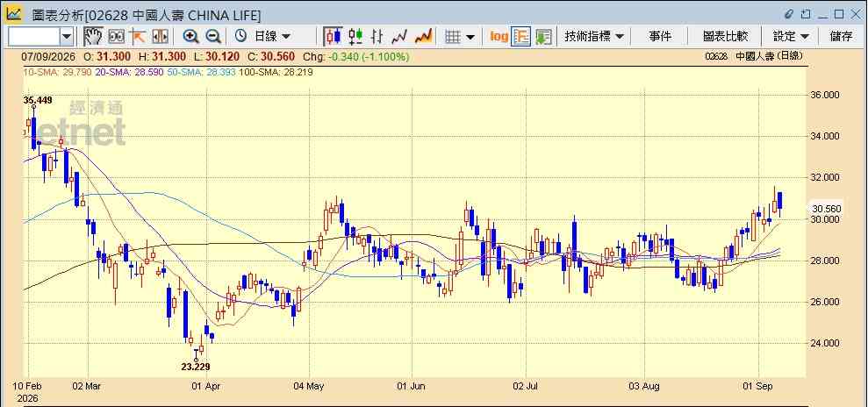Click the 35.449 high price marker
Viewport: 868px width, 407px height.
[38, 100]
